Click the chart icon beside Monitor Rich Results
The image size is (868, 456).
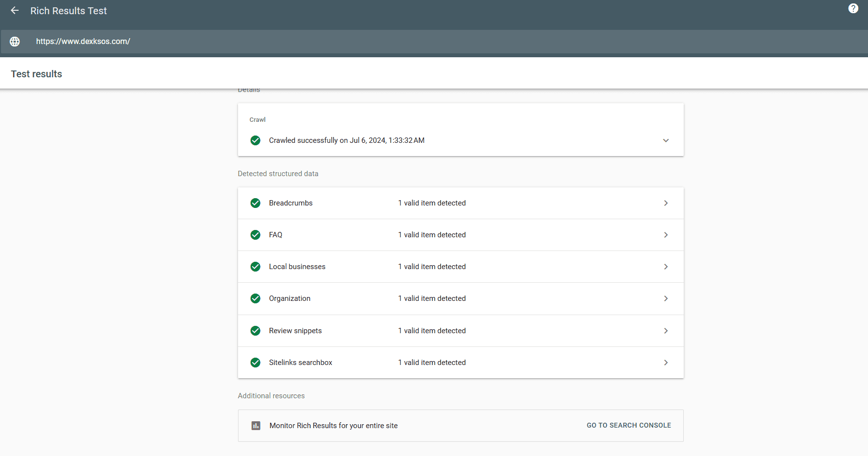pyautogui.click(x=256, y=426)
